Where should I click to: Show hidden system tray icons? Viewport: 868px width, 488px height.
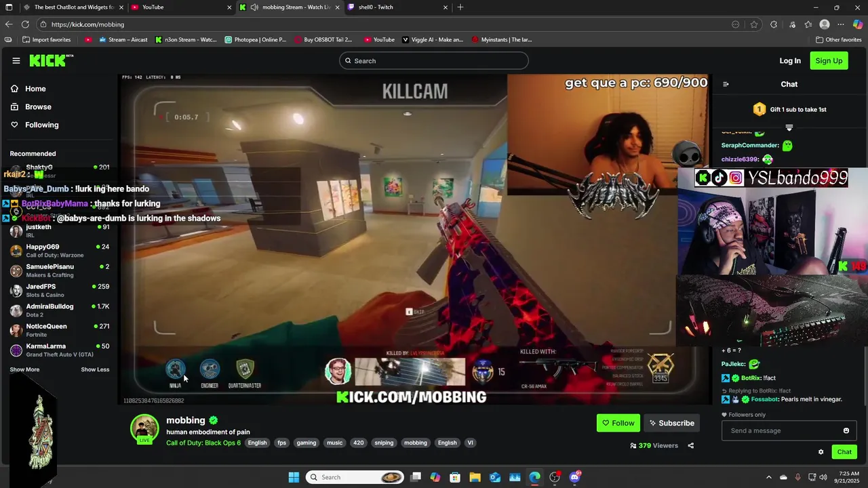[x=768, y=477]
